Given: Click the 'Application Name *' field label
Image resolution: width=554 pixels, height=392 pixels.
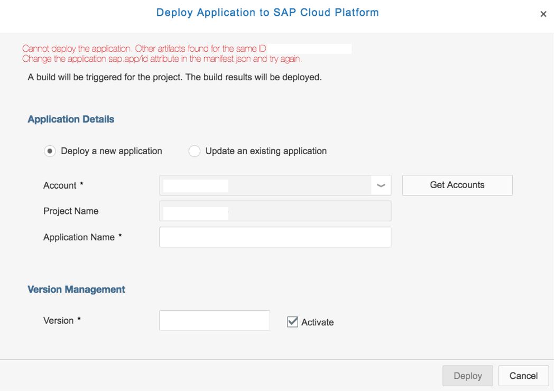Looking at the screenshot, I should click(82, 237).
